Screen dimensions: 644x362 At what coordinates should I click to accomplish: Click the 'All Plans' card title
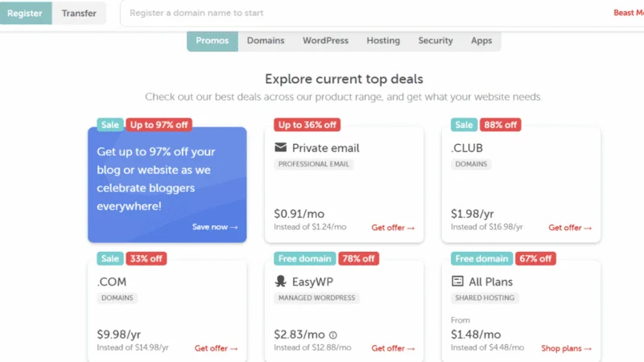point(491,282)
